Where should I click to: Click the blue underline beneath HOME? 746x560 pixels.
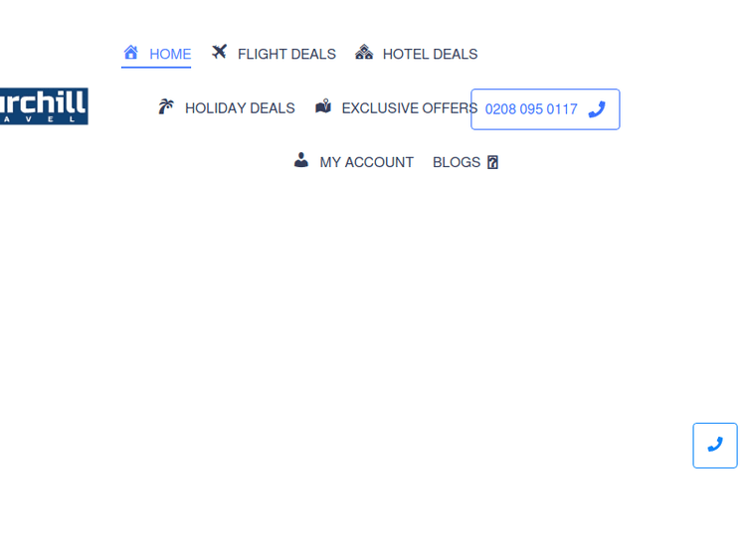point(156,67)
